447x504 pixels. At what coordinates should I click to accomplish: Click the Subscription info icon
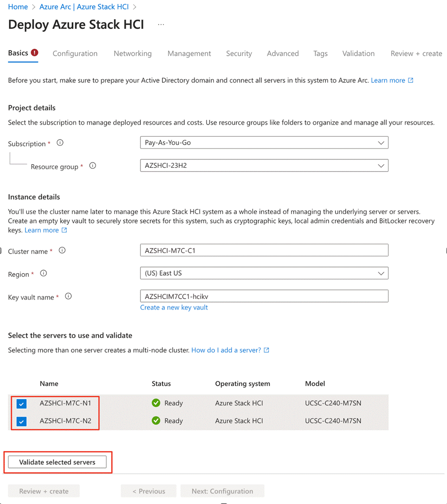(x=60, y=143)
